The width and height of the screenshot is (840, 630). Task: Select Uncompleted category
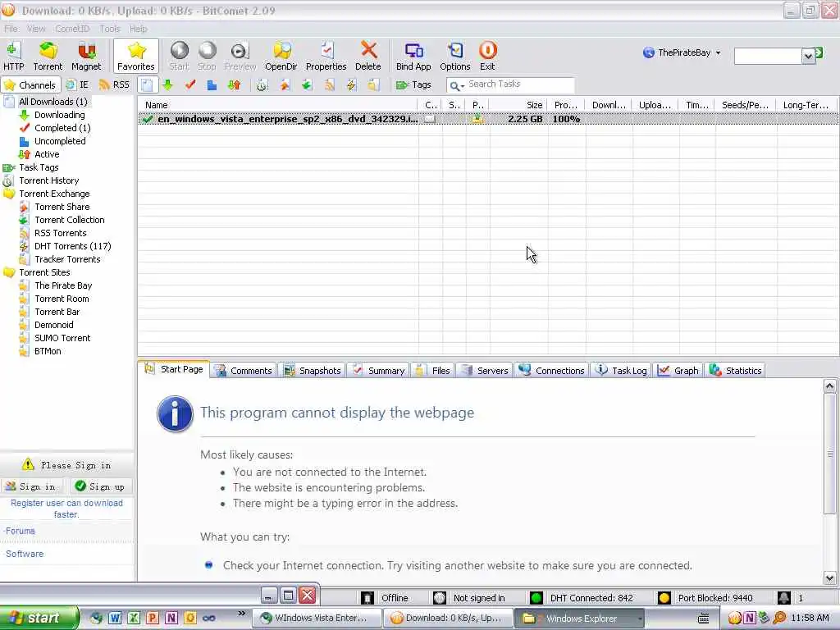click(60, 141)
